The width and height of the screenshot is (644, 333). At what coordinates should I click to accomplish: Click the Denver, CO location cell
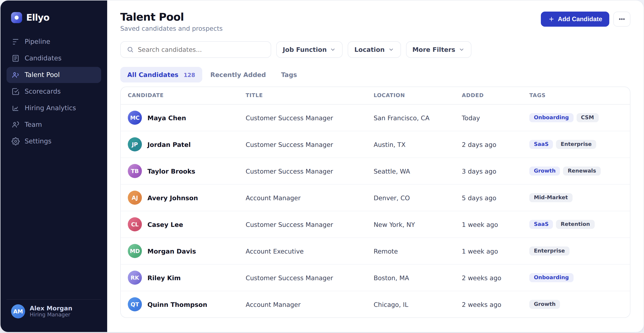[391, 198]
